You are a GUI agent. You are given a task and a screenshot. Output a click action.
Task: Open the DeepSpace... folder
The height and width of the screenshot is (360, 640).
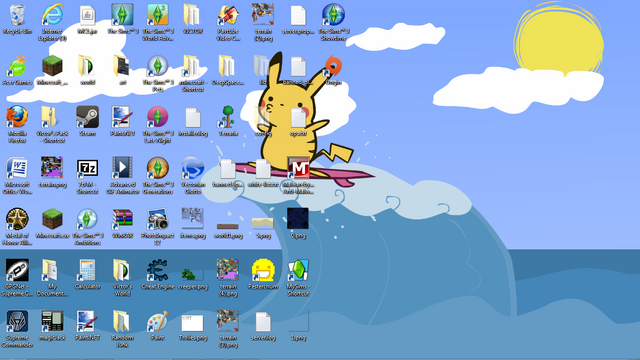tap(227, 66)
